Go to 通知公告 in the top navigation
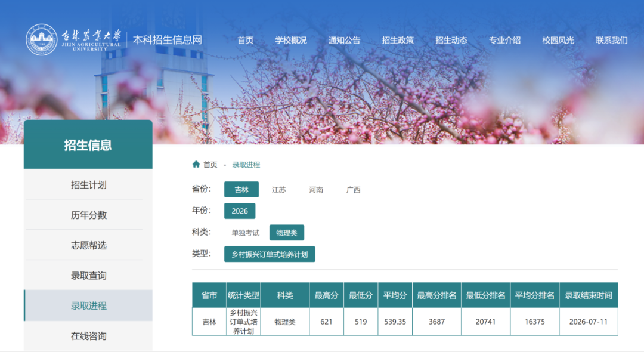The image size is (644, 352). [x=344, y=40]
